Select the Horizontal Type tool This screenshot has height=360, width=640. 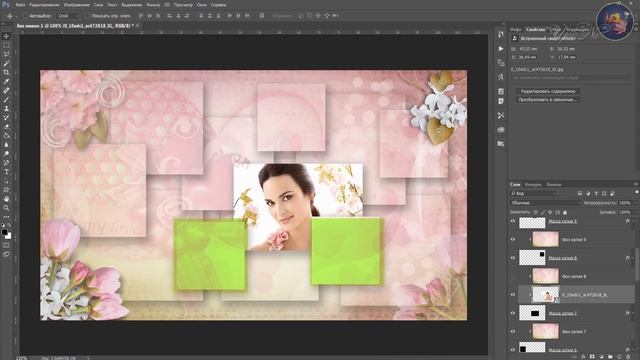point(6,171)
